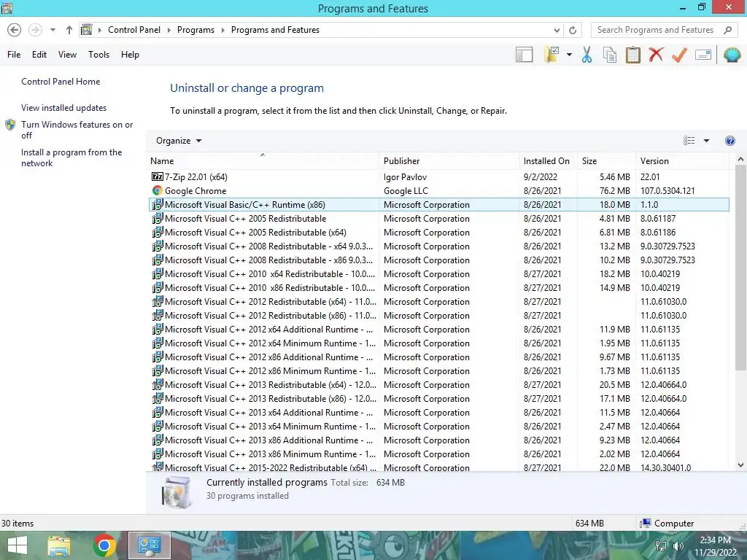Expand the view options dropdown arrow

pyautogui.click(x=706, y=141)
